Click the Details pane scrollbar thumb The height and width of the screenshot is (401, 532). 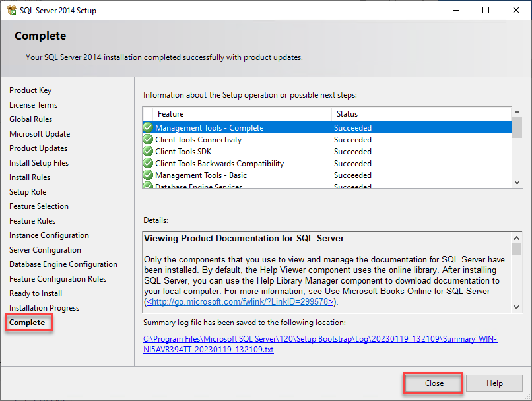click(516, 249)
